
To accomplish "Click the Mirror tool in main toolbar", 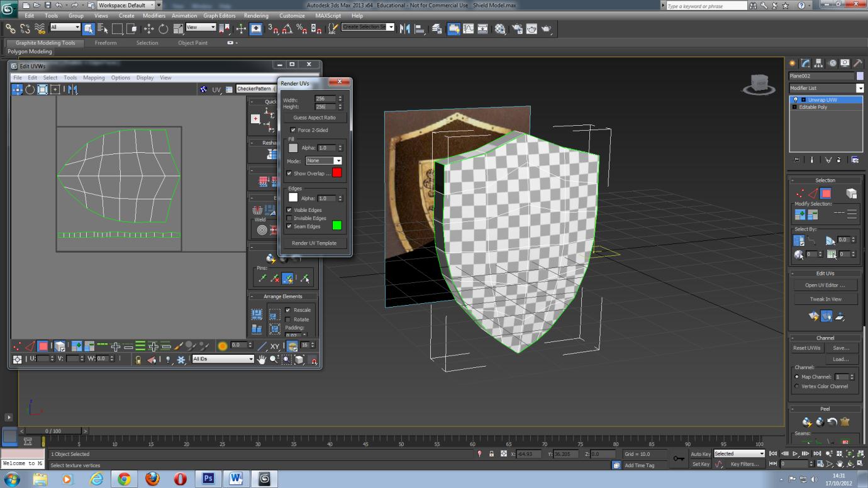I will [x=404, y=28].
